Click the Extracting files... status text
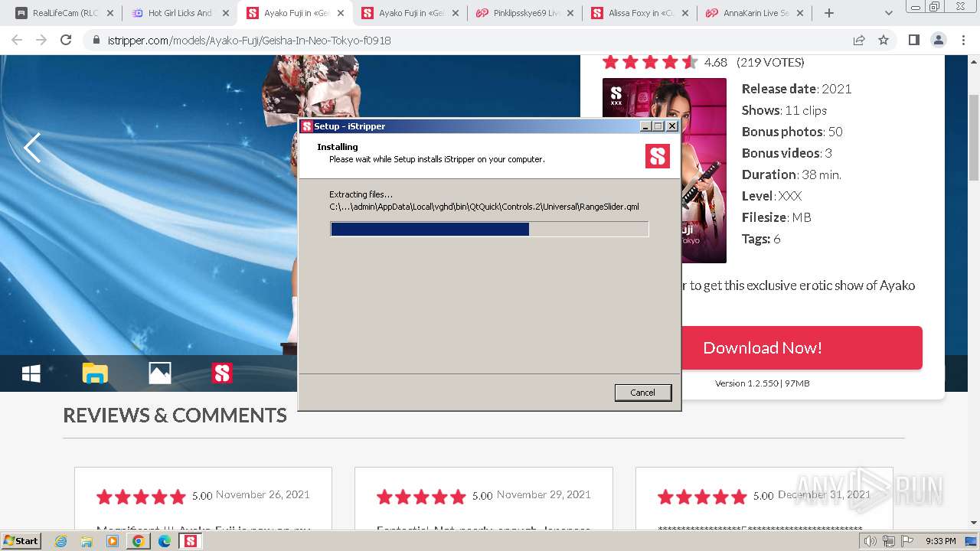 [x=361, y=194]
